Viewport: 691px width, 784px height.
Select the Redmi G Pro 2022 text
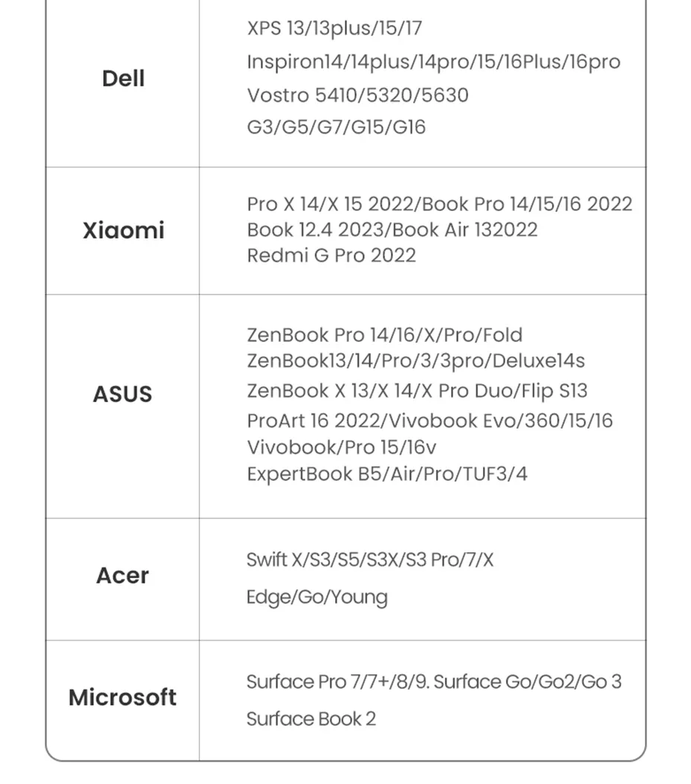coord(331,256)
